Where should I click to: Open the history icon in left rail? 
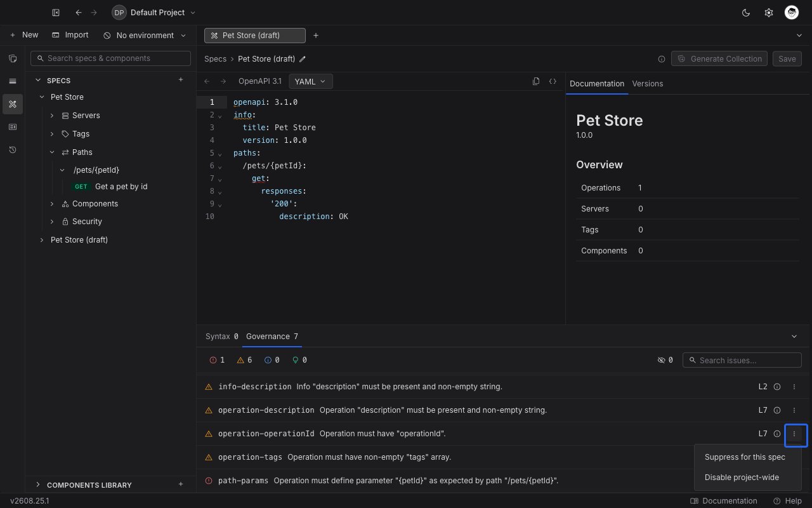(x=13, y=150)
